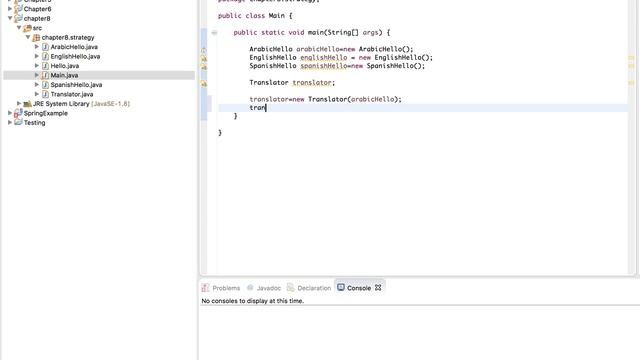Viewport: 640px width, 360px height.
Task: Click warning marker beside spanishHello line
Action: [x=204, y=67]
